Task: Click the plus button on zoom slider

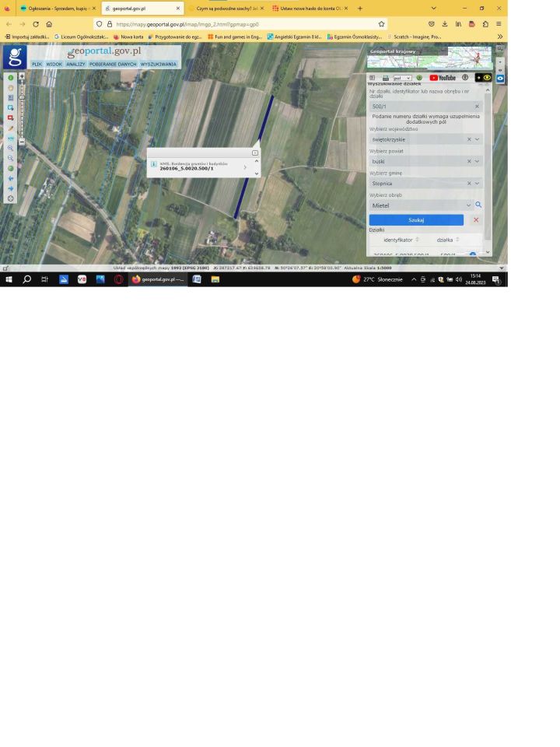Action: coord(22,76)
